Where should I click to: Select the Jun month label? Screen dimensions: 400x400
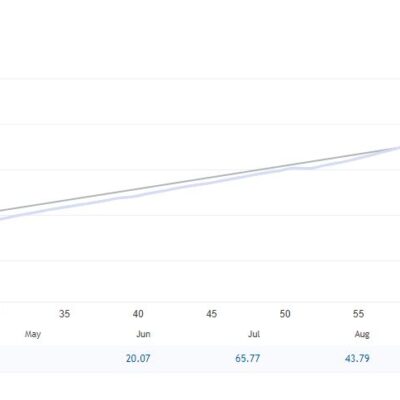143,334
